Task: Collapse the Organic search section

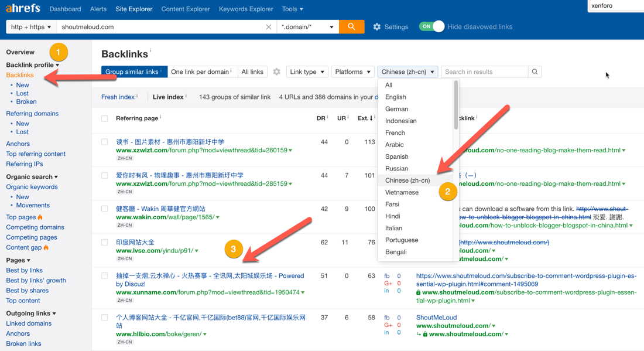Action: pos(32,177)
